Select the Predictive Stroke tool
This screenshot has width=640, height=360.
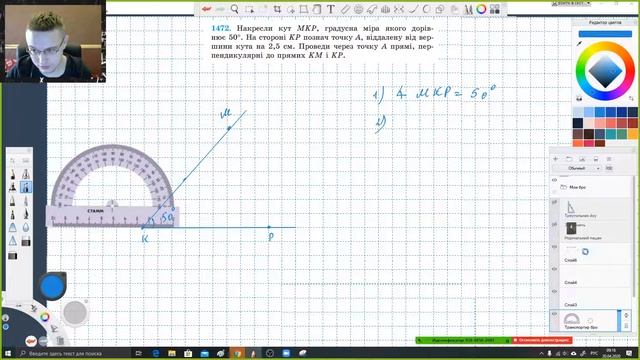(427, 9)
